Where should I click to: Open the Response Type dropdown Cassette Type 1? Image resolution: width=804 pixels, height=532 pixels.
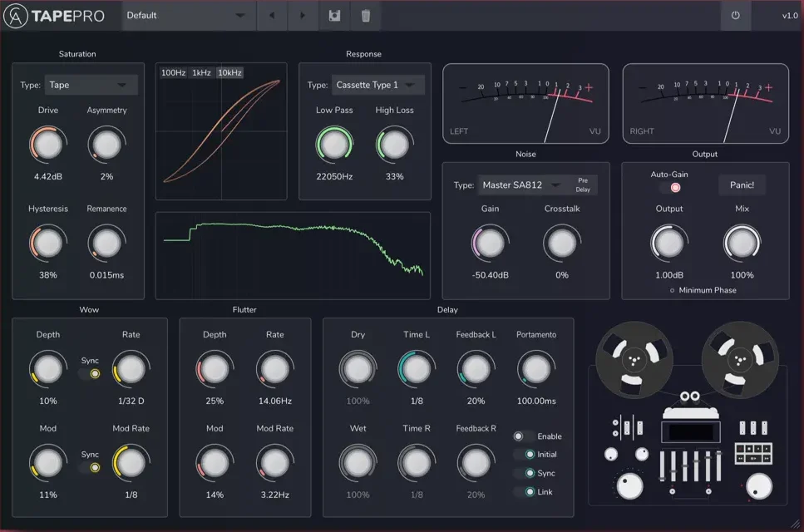pyautogui.click(x=378, y=85)
